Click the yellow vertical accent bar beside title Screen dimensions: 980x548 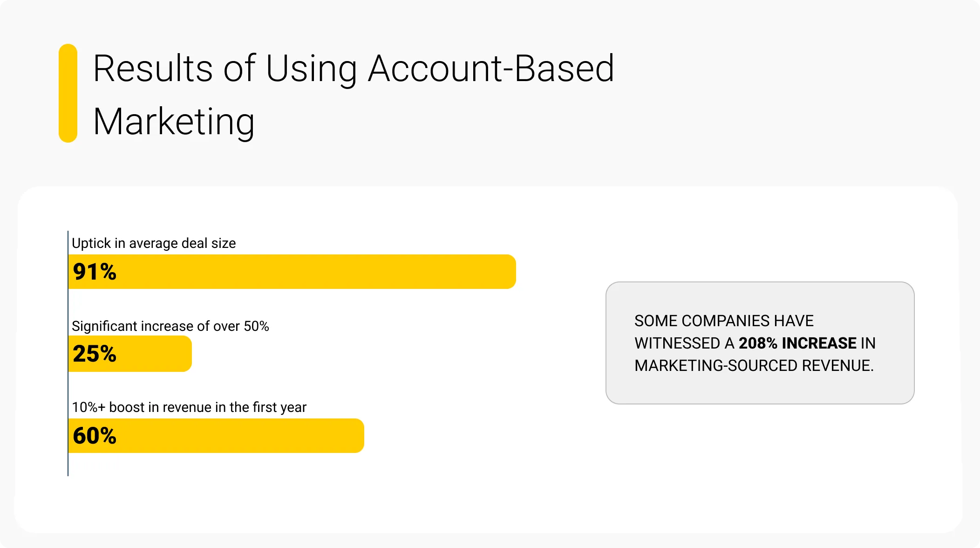point(68,93)
